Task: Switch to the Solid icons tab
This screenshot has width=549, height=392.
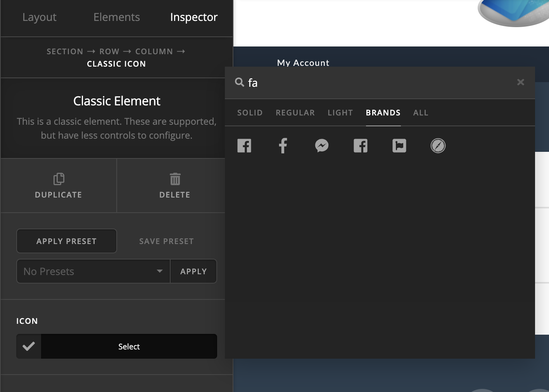Action: [250, 113]
